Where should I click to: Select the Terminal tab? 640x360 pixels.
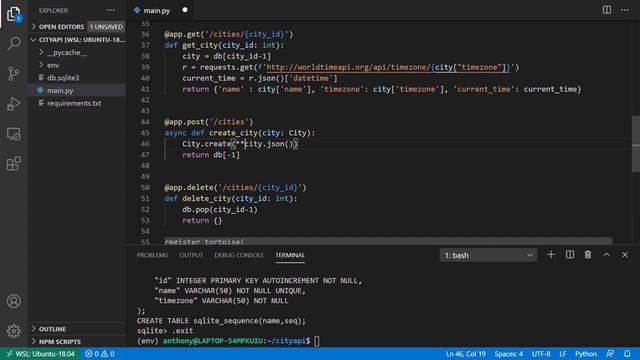pos(290,255)
